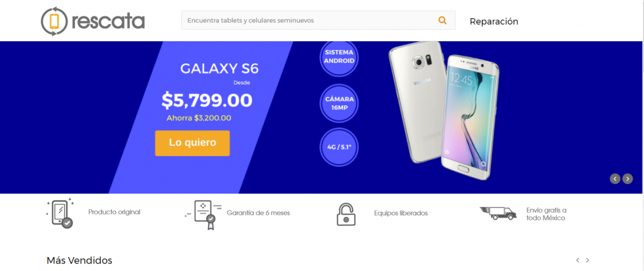Go to previous banner slide arrow
This screenshot has height=271, width=644.
click(615, 179)
